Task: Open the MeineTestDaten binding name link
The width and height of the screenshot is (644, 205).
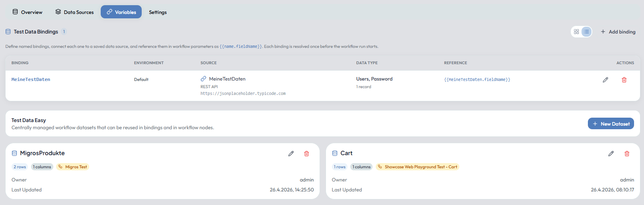Action: click(31, 79)
